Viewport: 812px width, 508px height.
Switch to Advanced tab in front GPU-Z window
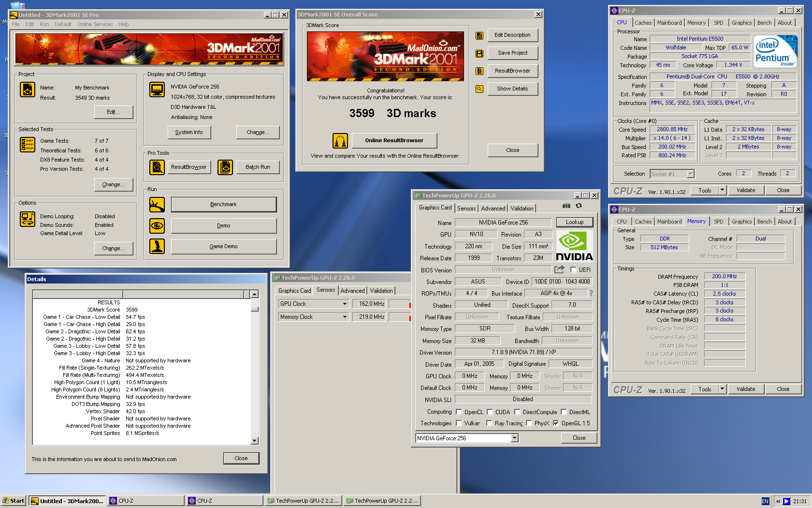(493, 209)
